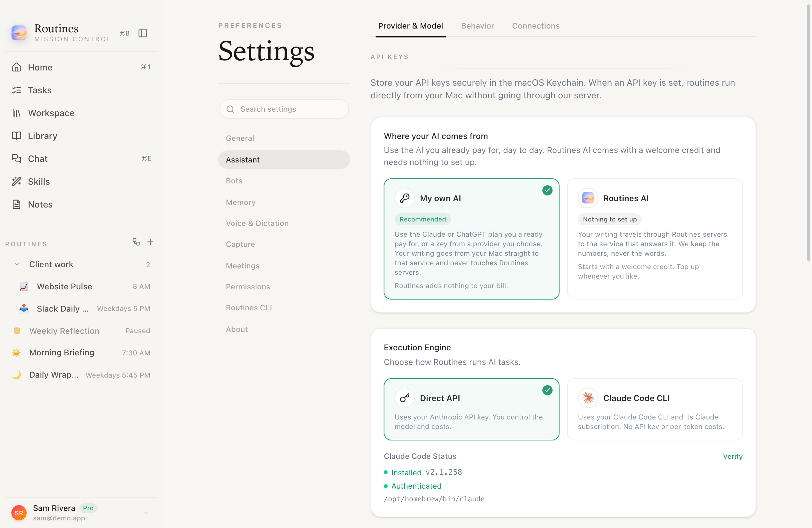812x528 pixels.
Task: Click the Verify link for Claude Code
Action: [x=732, y=457]
